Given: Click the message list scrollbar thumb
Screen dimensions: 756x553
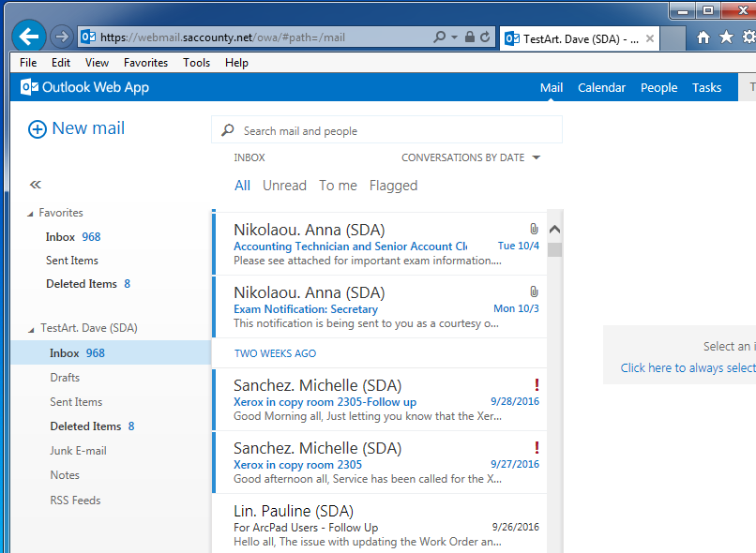Looking at the screenshot, I should 555,249.
